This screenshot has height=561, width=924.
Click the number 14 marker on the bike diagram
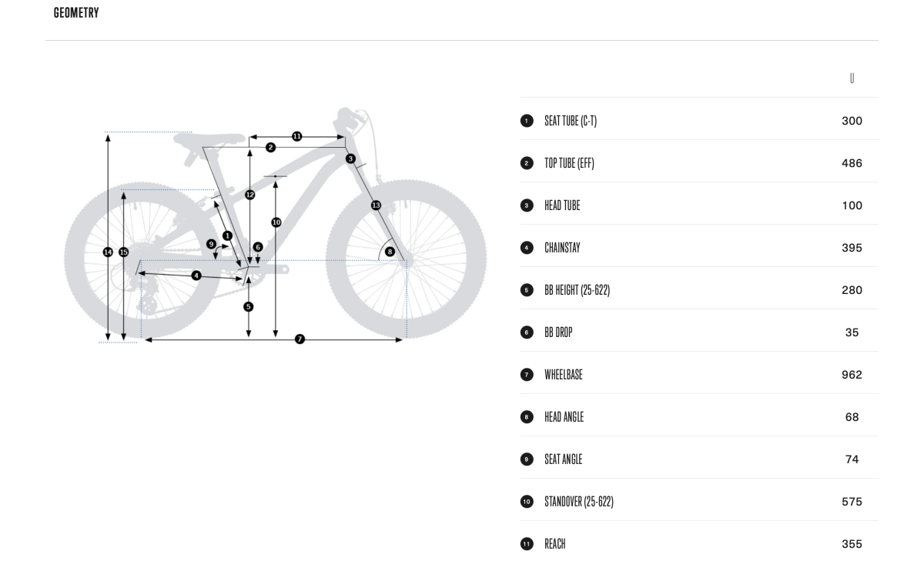click(x=108, y=252)
